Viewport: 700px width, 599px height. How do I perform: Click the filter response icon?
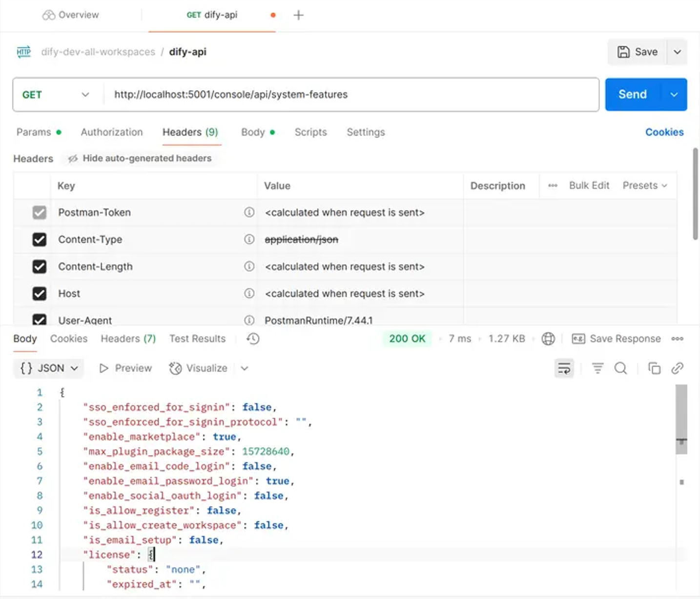pyautogui.click(x=597, y=368)
